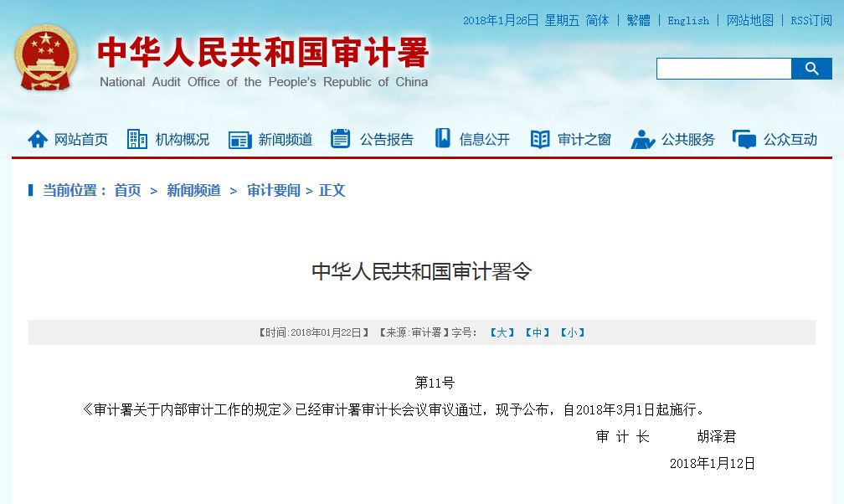Click inside the search input box
Screen dimensions: 844x504
click(x=723, y=68)
